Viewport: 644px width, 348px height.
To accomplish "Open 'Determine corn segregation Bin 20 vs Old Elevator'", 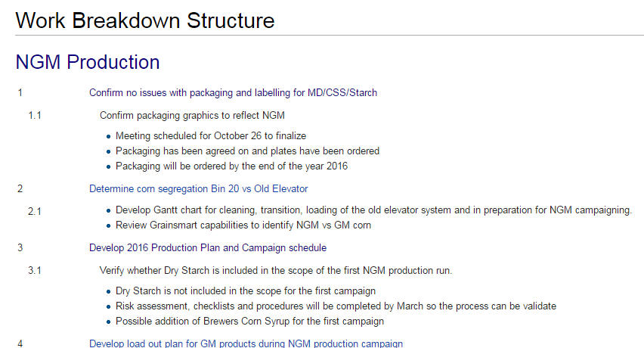I will click(x=198, y=189).
